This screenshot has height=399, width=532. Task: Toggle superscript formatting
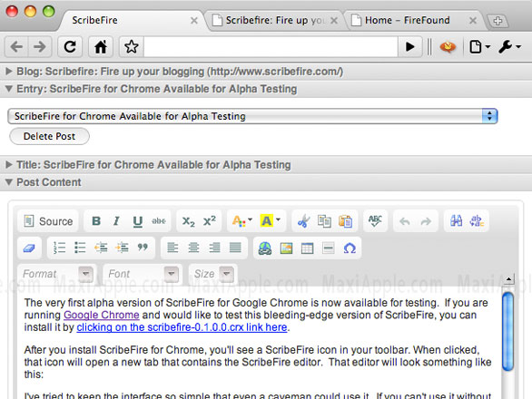click(x=210, y=221)
